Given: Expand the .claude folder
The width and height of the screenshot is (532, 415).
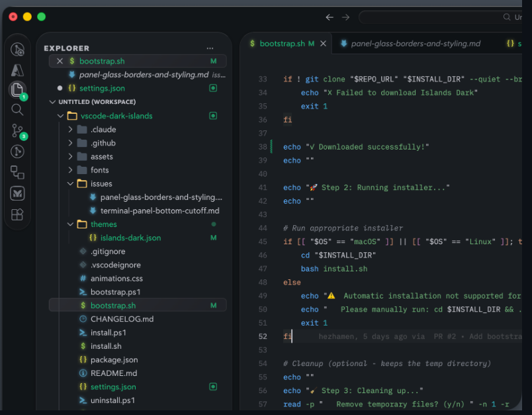Looking at the screenshot, I should click(70, 129).
